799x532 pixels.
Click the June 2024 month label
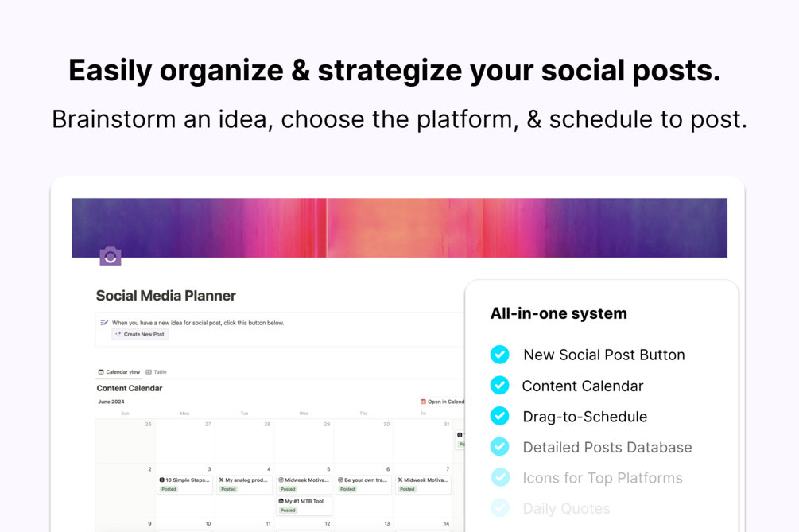pyautogui.click(x=111, y=402)
